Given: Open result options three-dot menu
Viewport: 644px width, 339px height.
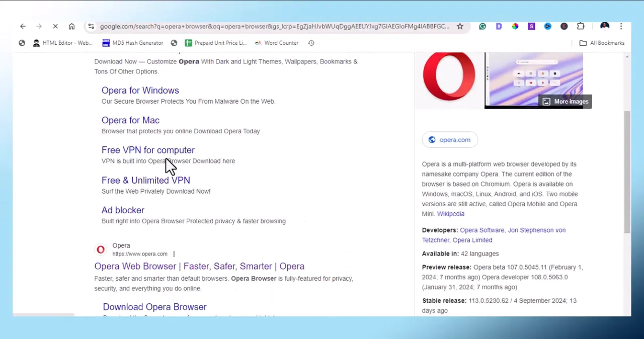Looking at the screenshot, I should pos(174,254).
